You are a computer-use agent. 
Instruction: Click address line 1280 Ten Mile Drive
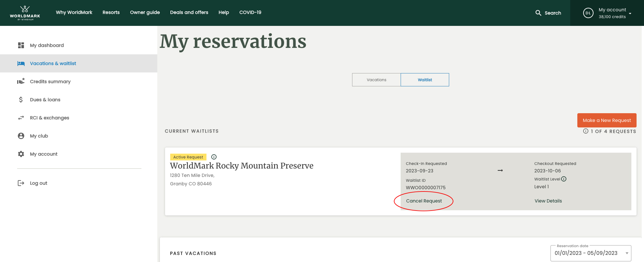tap(192, 175)
